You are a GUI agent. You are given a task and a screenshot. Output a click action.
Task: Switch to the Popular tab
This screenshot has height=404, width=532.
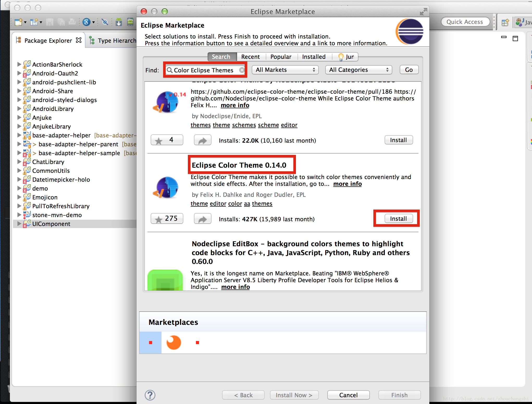(281, 57)
